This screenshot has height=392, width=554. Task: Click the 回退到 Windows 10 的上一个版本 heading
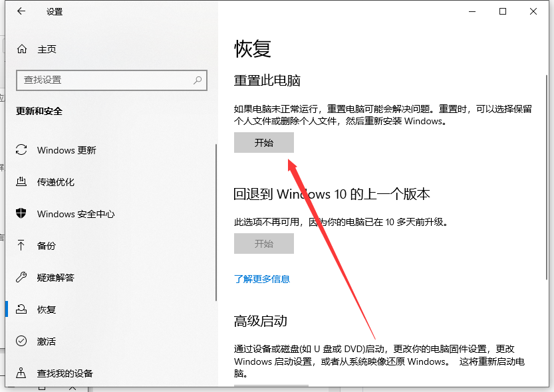point(332,194)
